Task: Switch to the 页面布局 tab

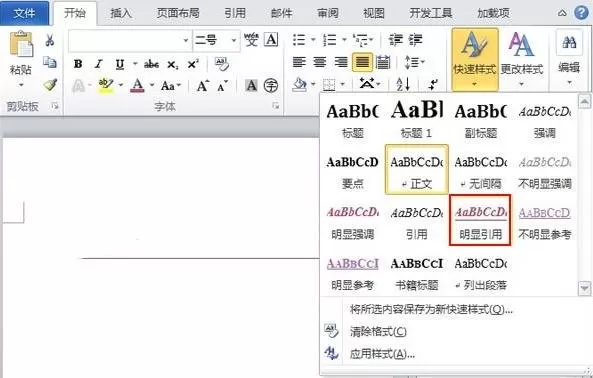Action: point(178,14)
